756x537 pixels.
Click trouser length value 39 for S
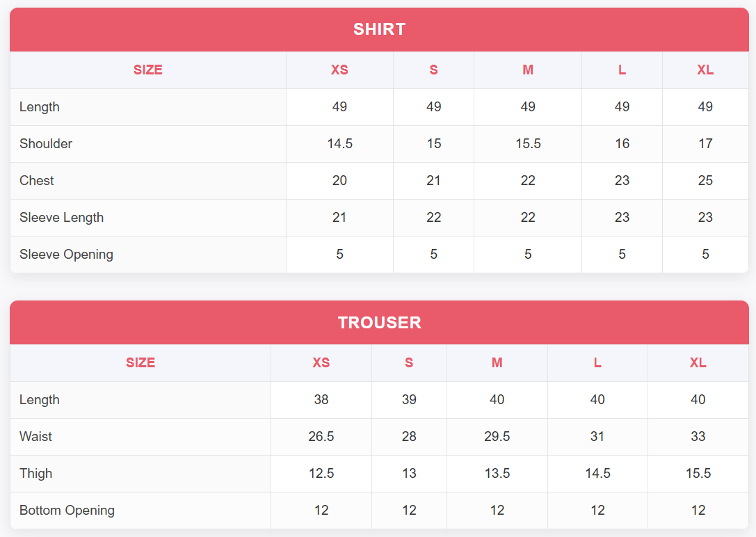click(x=409, y=400)
